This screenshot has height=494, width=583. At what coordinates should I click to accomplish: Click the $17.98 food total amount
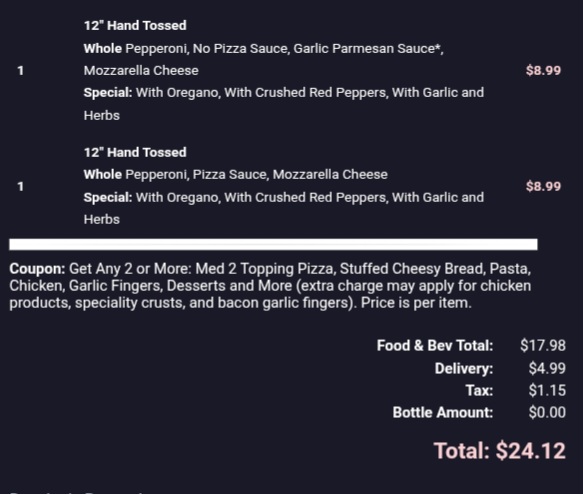click(x=543, y=346)
